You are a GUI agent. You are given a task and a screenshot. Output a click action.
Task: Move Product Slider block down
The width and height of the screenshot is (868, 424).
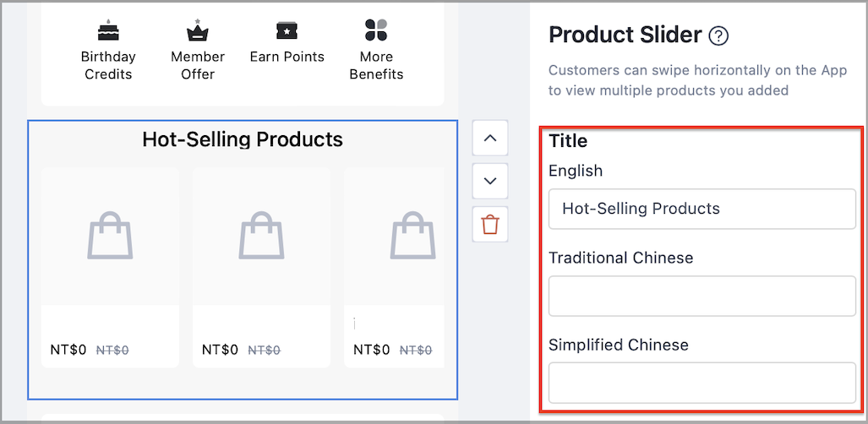click(x=490, y=181)
